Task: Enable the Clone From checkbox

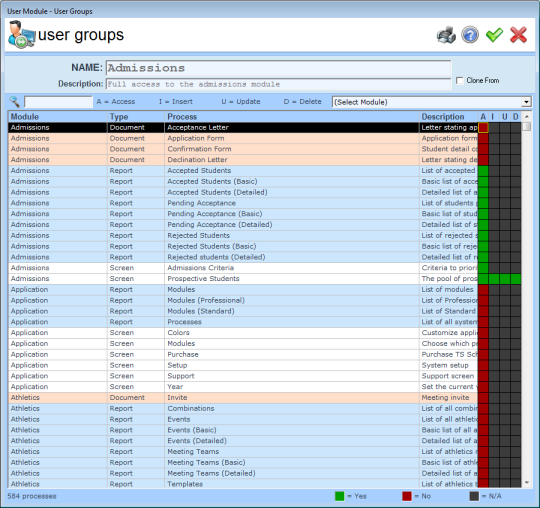Action: click(x=459, y=81)
